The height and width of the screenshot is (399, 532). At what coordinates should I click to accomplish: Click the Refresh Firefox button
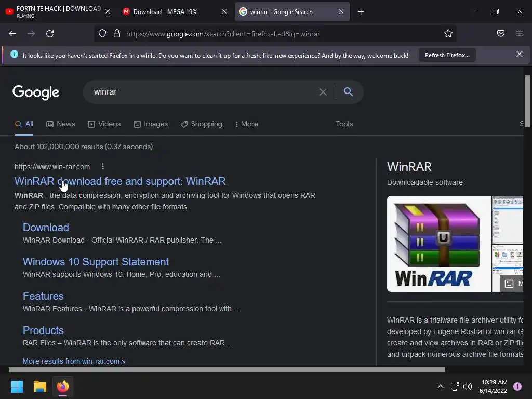(447, 55)
